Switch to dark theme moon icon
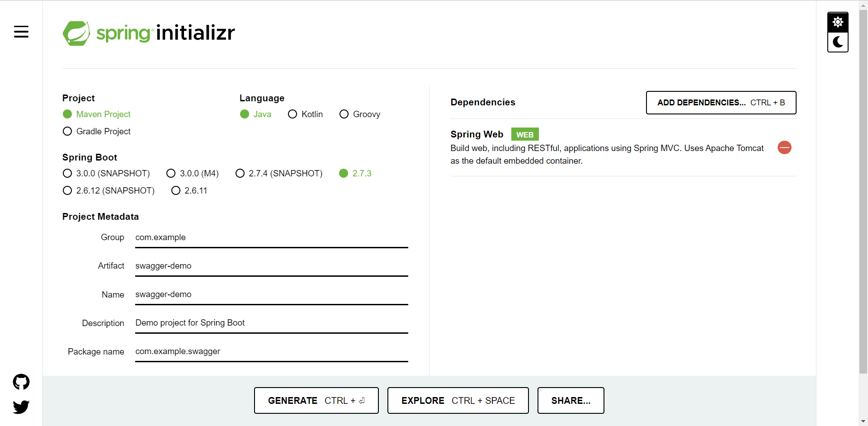Image resolution: width=868 pixels, height=426 pixels. tap(838, 42)
